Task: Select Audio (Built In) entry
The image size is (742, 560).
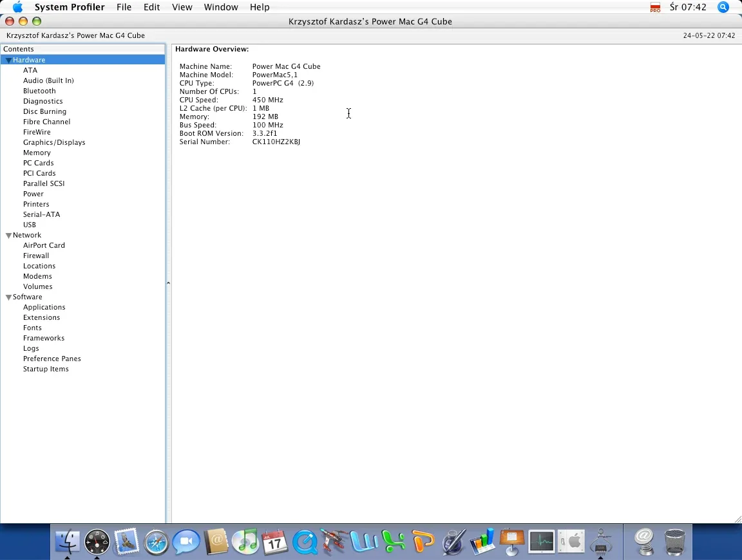Action: tap(48, 80)
